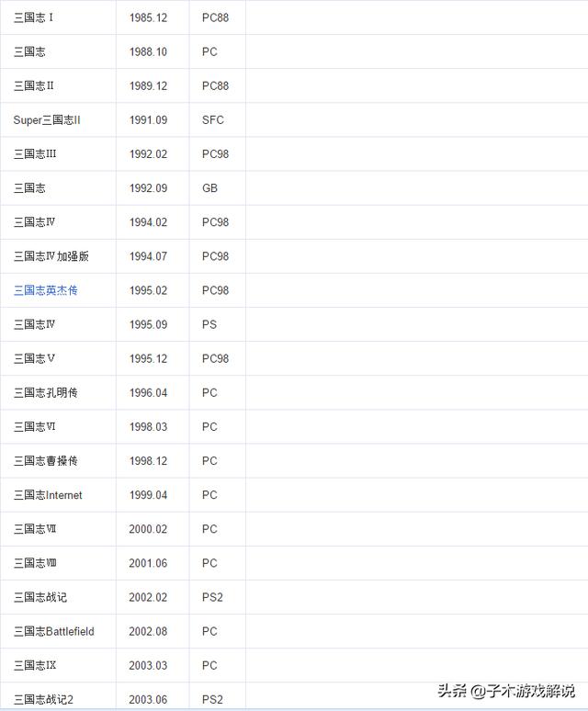Viewport: 588px width, 711px height.
Task: Click the 1991.09 date cell
Action: point(148,120)
